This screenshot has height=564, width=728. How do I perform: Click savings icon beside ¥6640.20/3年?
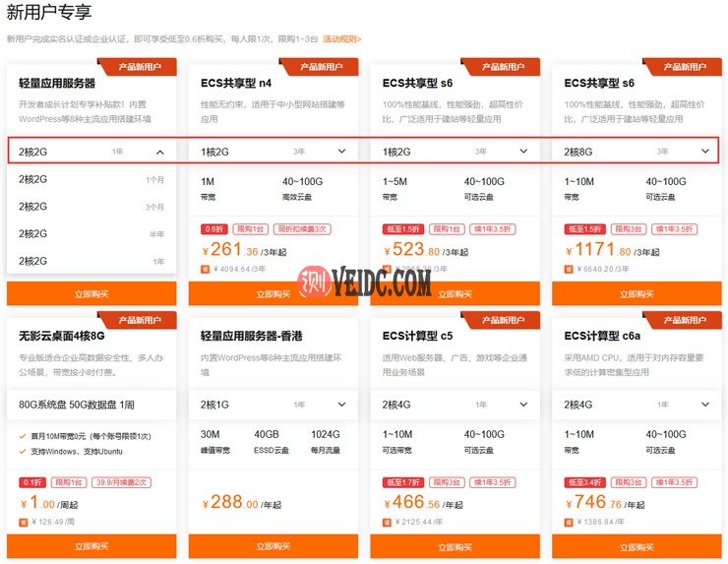569,269
